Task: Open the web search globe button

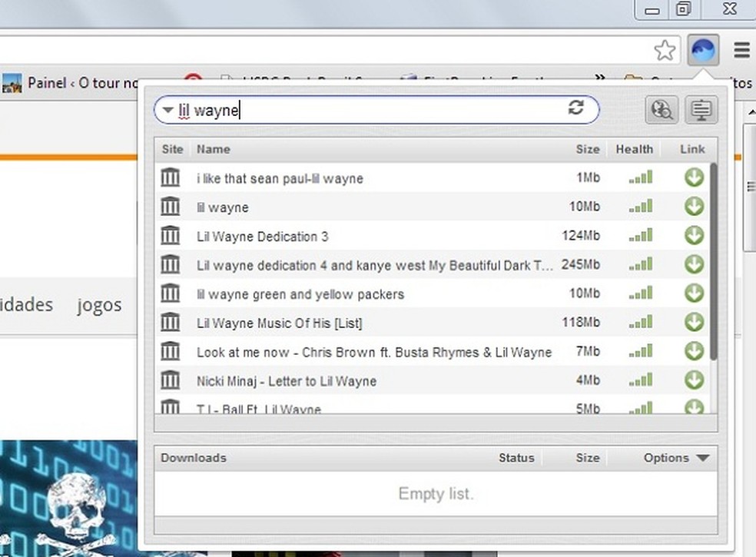Action: (662, 109)
